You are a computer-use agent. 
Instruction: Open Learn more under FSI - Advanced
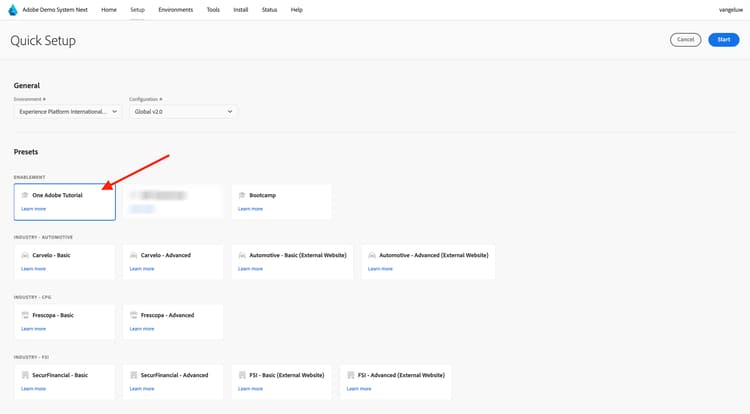(359, 389)
